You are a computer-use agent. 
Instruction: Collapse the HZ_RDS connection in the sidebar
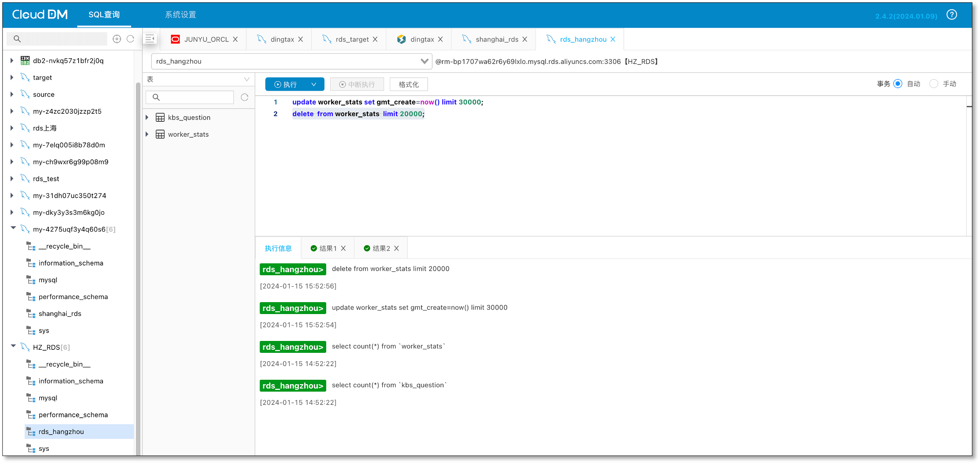[x=13, y=347]
